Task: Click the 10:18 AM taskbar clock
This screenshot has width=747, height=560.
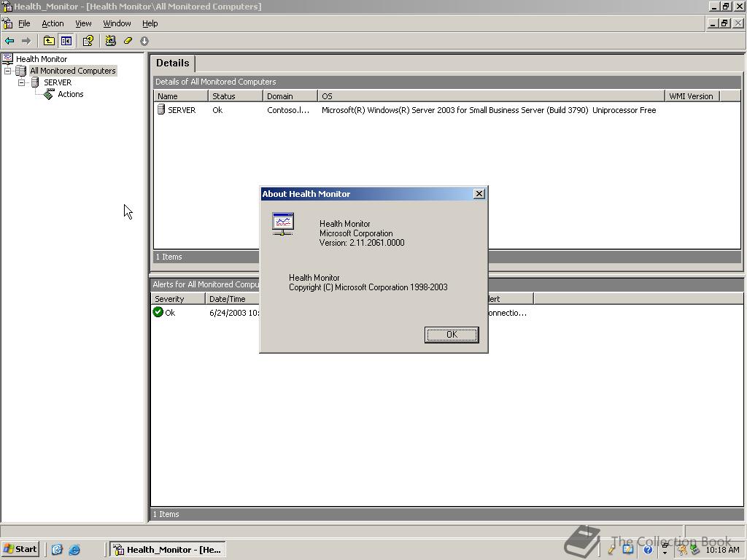Action: 722,550
